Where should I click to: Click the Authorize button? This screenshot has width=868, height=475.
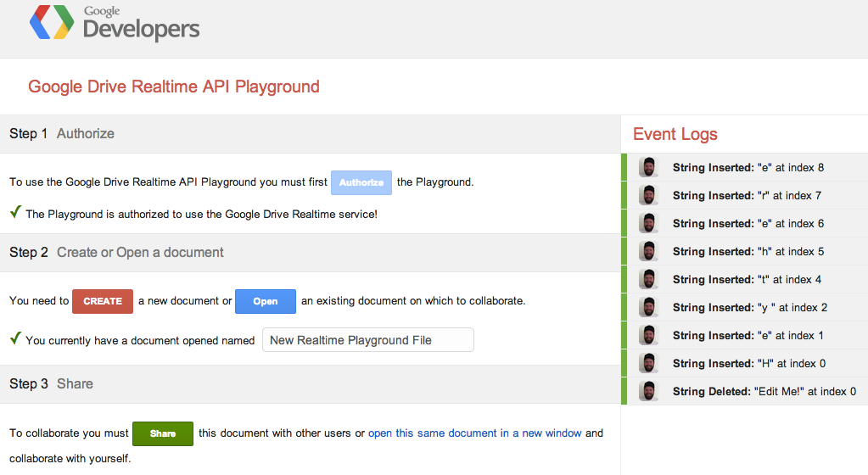click(361, 182)
